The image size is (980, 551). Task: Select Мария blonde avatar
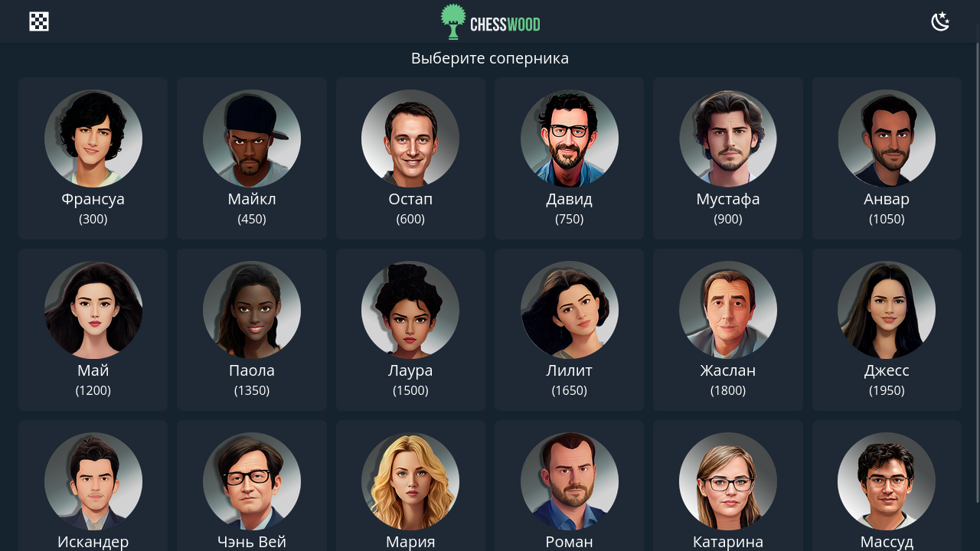(410, 481)
